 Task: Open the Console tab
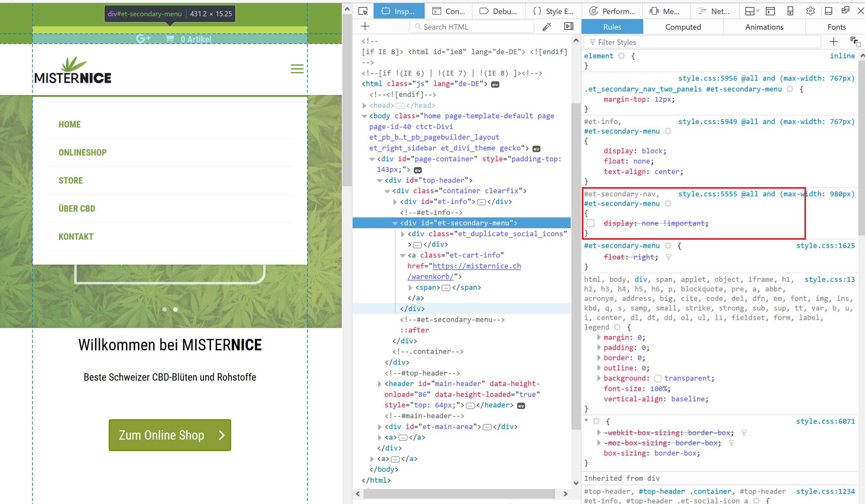tap(448, 11)
